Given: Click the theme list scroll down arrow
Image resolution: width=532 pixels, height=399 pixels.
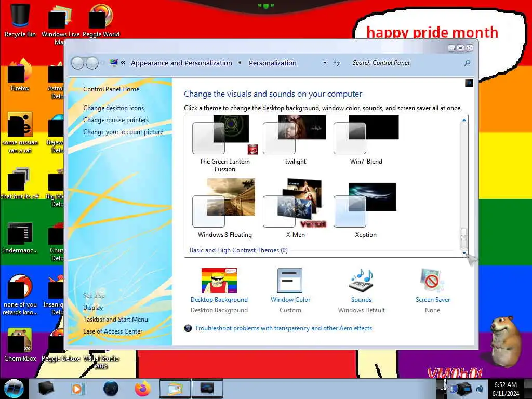Looking at the screenshot, I should coord(464,253).
